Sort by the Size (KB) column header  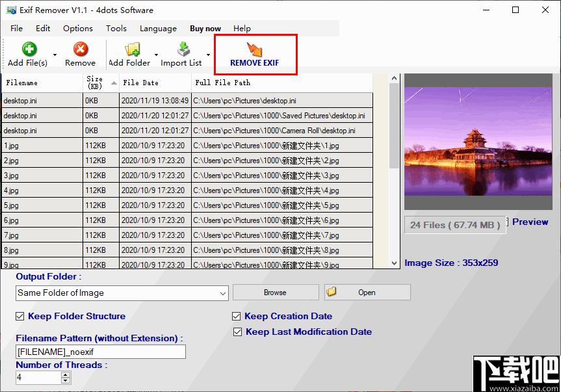coord(101,83)
